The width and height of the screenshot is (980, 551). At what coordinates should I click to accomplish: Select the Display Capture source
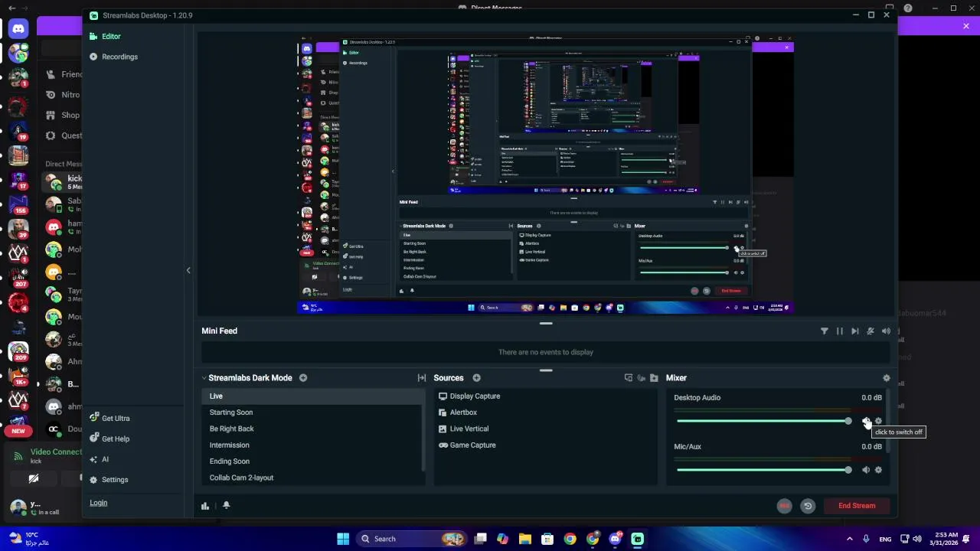click(x=545, y=396)
